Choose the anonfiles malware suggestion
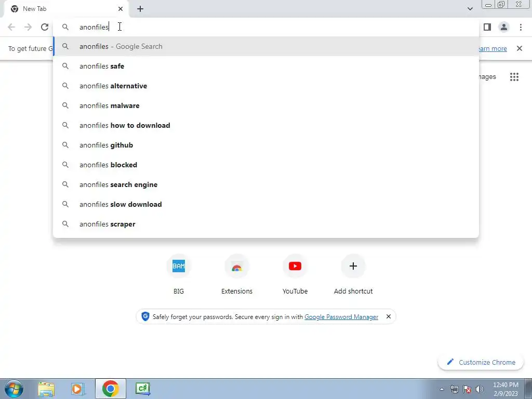Screen dimensions: 532x399 266,105
